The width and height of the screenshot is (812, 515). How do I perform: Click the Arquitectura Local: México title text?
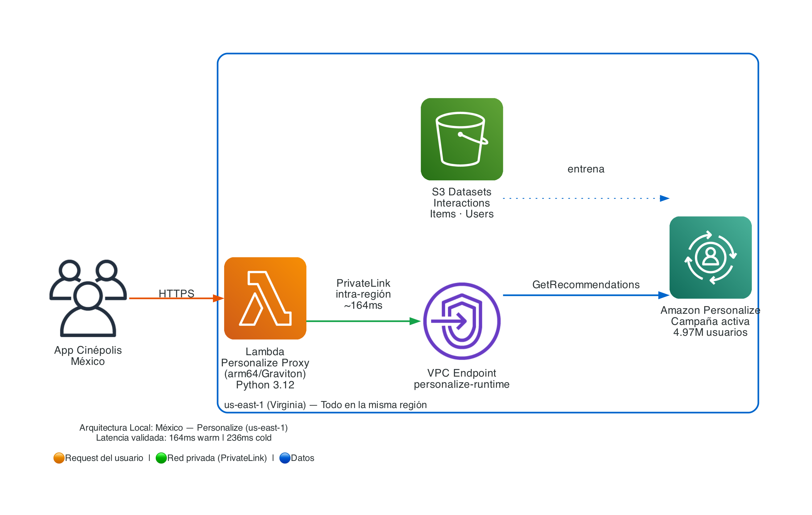[183, 427]
